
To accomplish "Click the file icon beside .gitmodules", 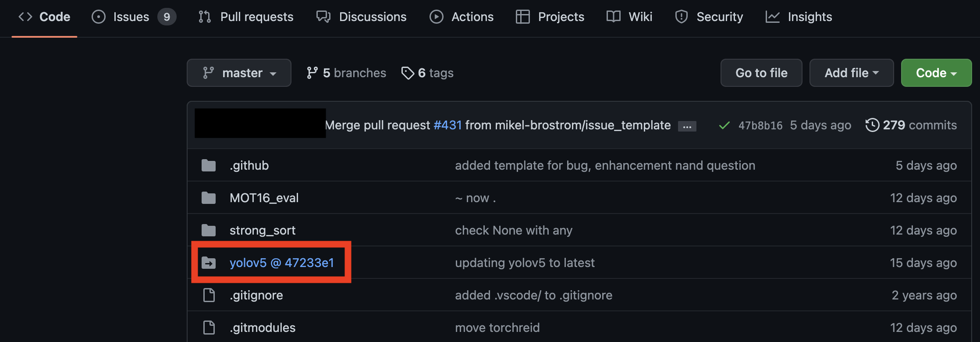I will click(209, 327).
